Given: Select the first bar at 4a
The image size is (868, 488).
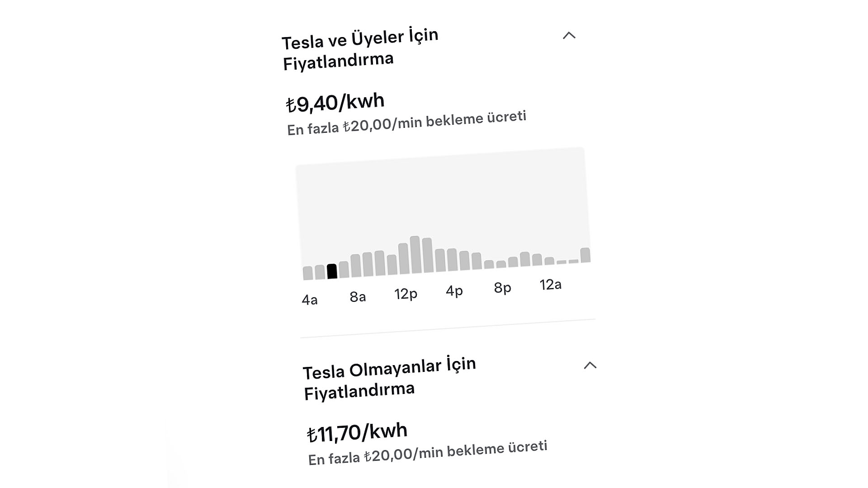Looking at the screenshot, I should click(308, 273).
